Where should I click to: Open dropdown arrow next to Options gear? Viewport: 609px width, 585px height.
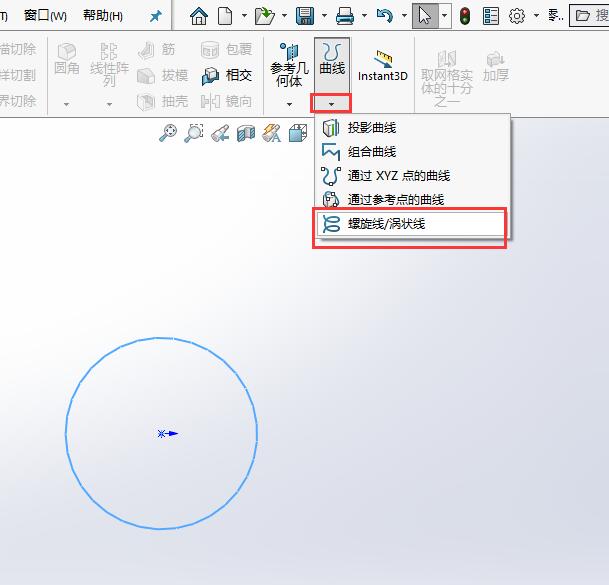[x=536, y=16]
